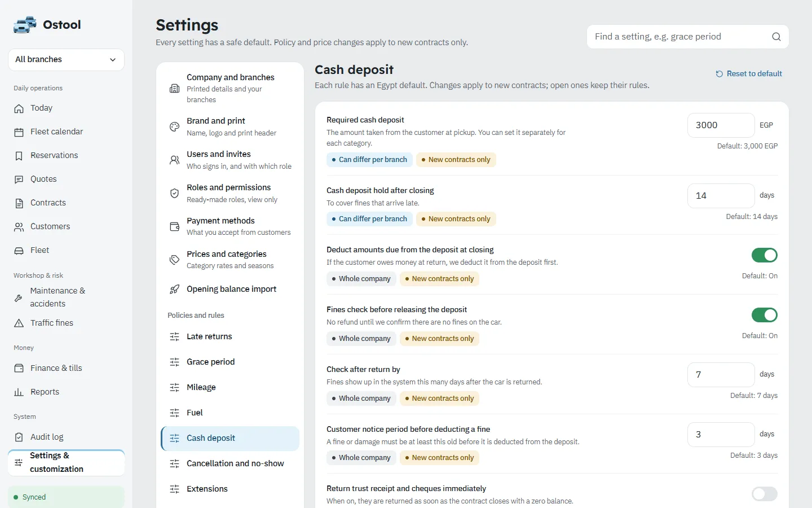
Task: Open Company and branches settings
Action: (230, 89)
